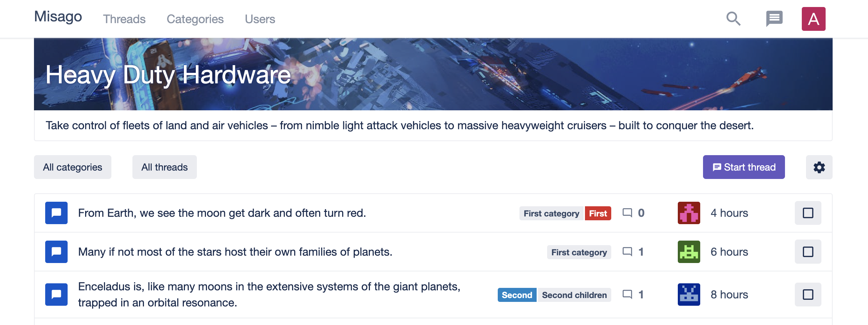
Task: Select checkbox for the moon thread
Action: (x=808, y=213)
